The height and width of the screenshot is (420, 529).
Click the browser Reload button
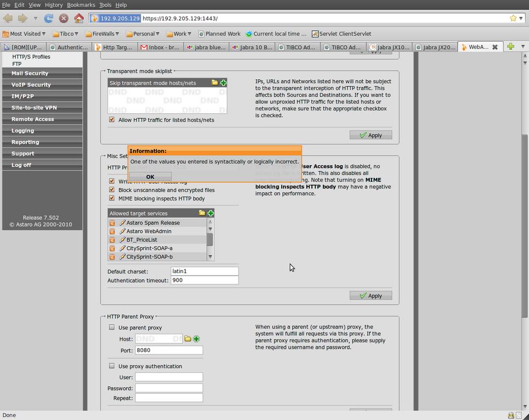coord(49,18)
